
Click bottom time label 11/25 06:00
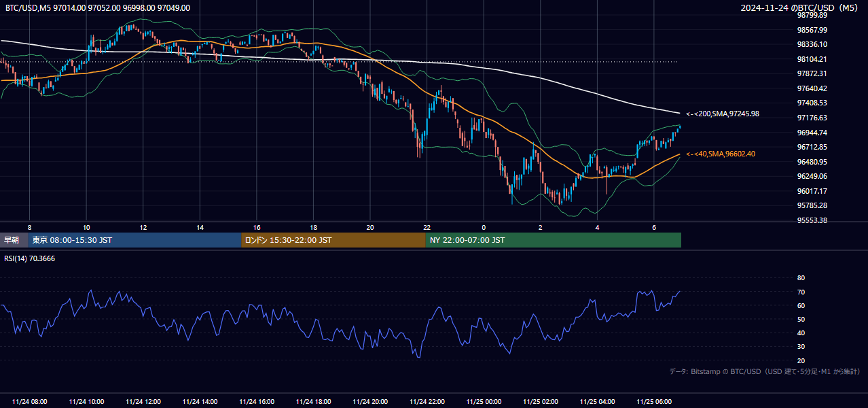654,402
